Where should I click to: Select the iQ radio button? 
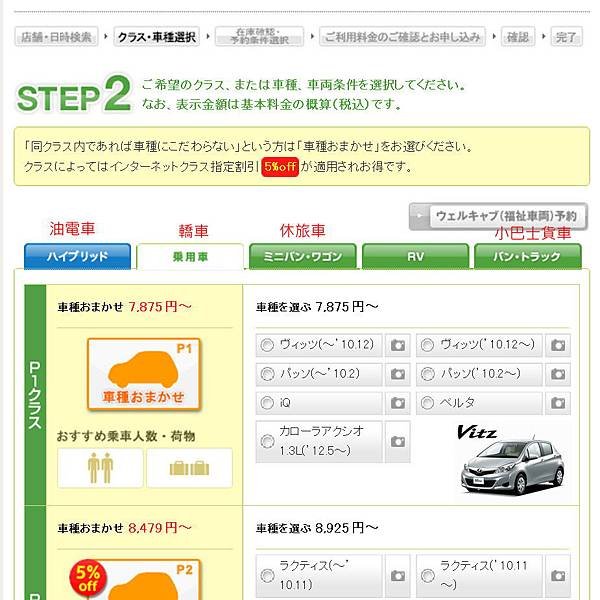coord(267,403)
